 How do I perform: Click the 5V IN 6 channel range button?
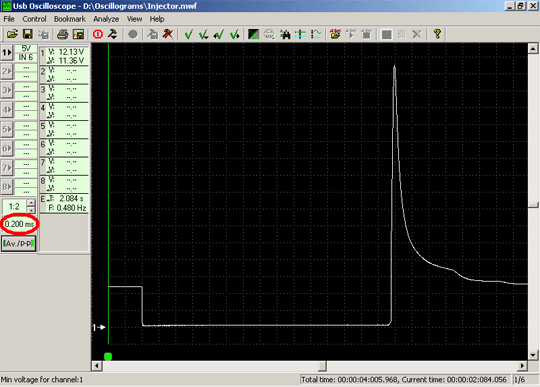coord(25,53)
